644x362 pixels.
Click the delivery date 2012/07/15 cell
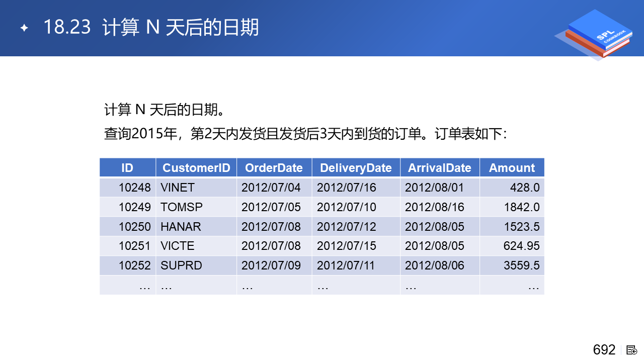tap(347, 246)
